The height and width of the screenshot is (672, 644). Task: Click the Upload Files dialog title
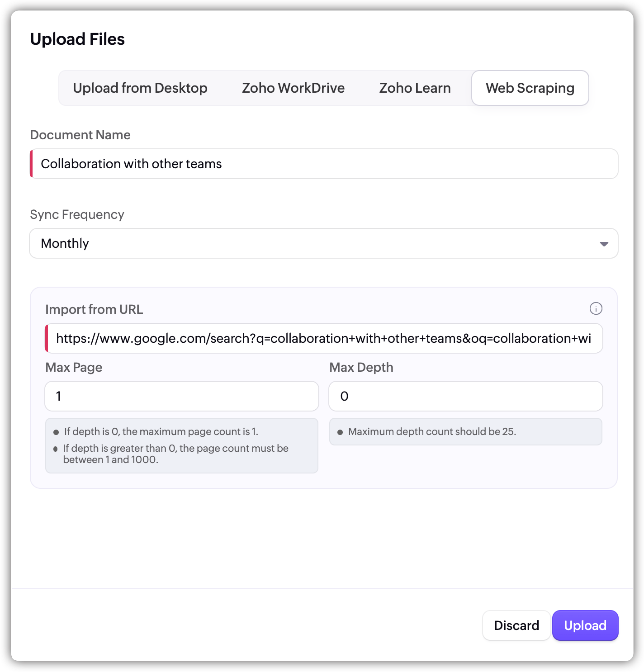point(77,39)
